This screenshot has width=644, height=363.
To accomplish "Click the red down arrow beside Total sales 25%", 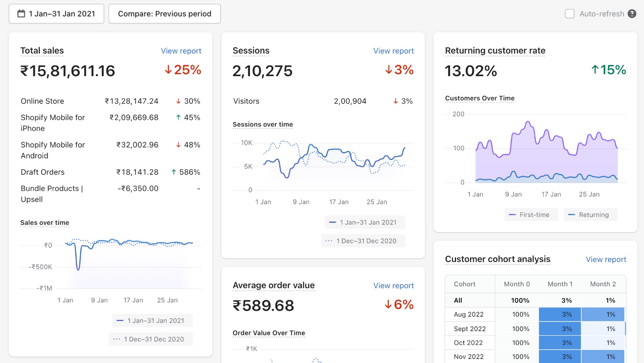I will (168, 70).
